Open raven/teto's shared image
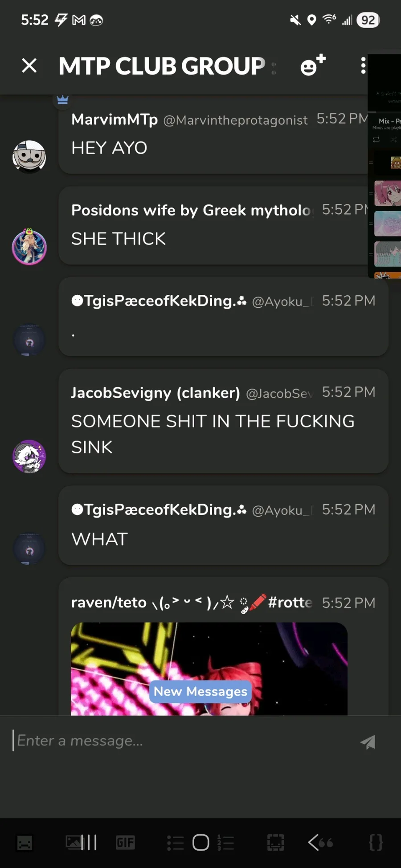The width and height of the screenshot is (401, 868). pos(209,668)
